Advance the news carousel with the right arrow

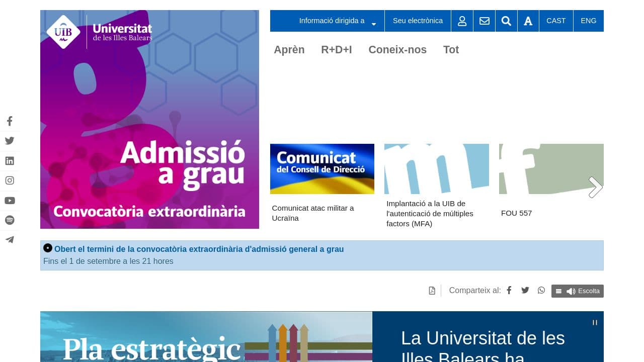pyautogui.click(x=596, y=187)
